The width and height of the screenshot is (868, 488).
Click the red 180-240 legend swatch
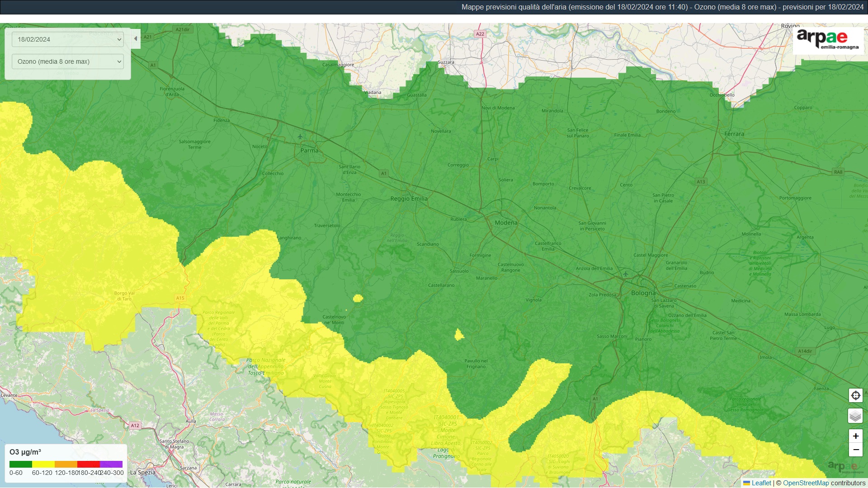89,464
